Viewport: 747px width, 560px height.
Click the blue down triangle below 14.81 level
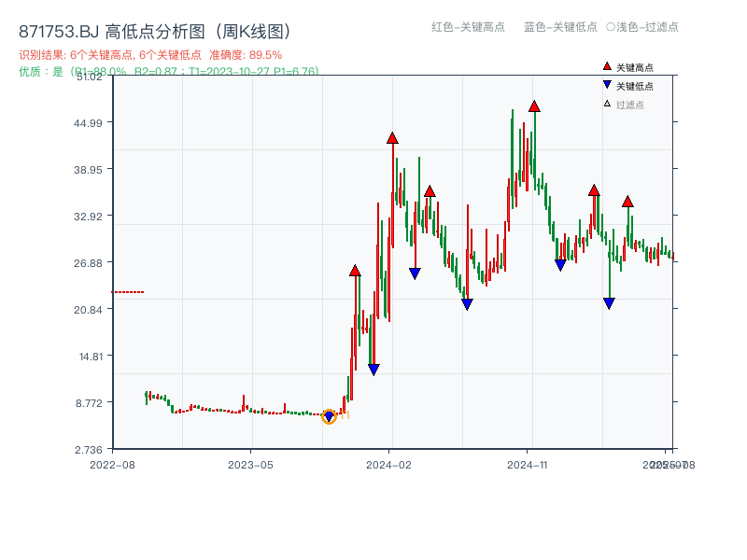pos(373,368)
